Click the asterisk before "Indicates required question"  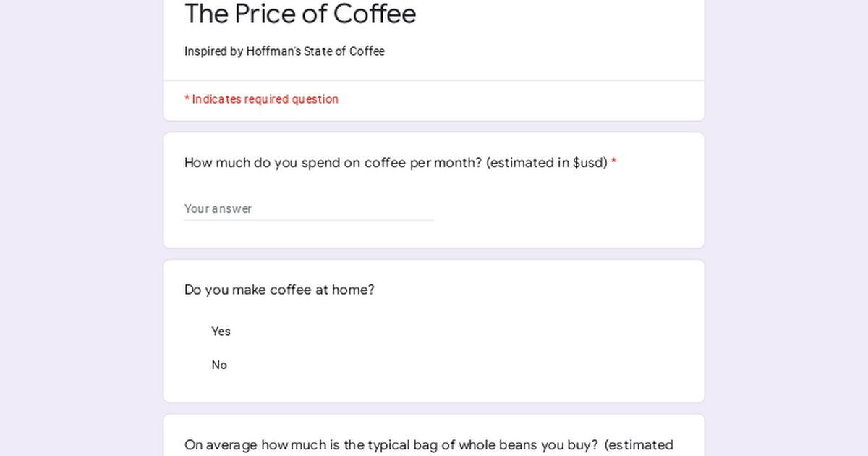[x=187, y=99]
